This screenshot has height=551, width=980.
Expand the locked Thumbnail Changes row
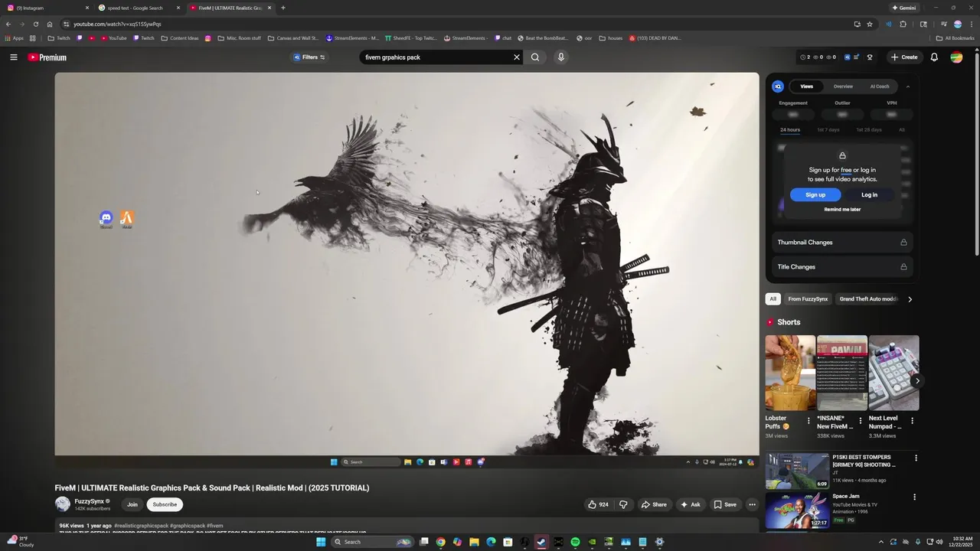point(842,243)
